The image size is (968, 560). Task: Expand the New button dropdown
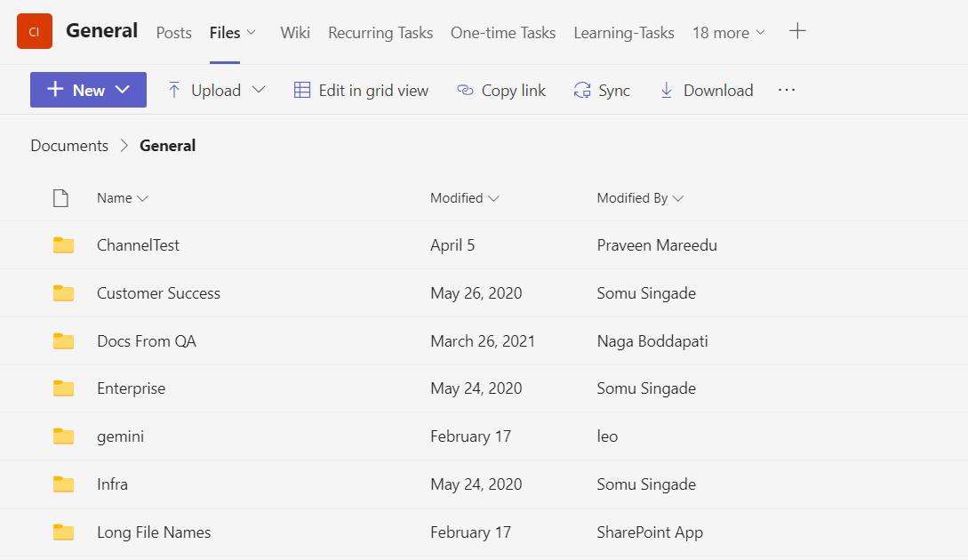point(124,90)
